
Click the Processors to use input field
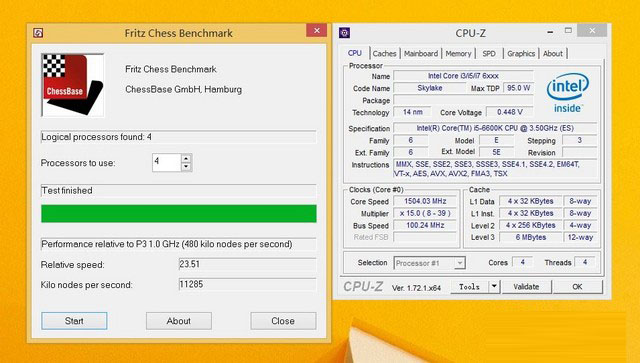pyautogui.click(x=167, y=163)
